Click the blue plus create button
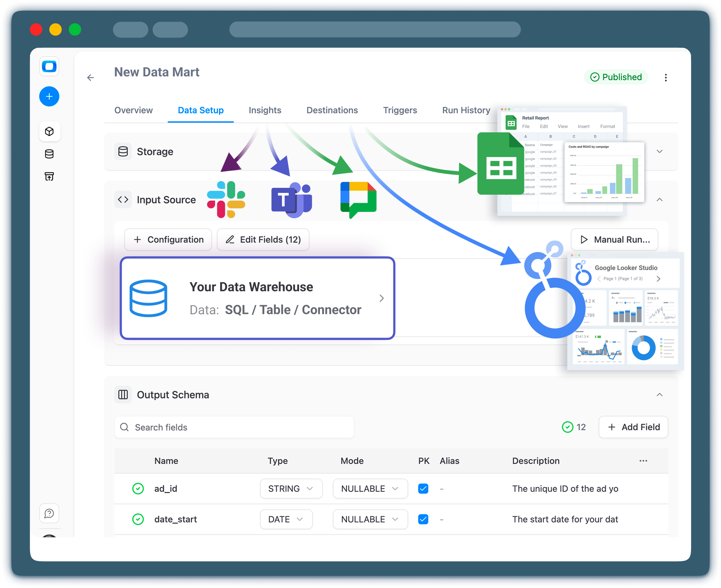This screenshot has width=721, height=588. pyautogui.click(x=49, y=96)
